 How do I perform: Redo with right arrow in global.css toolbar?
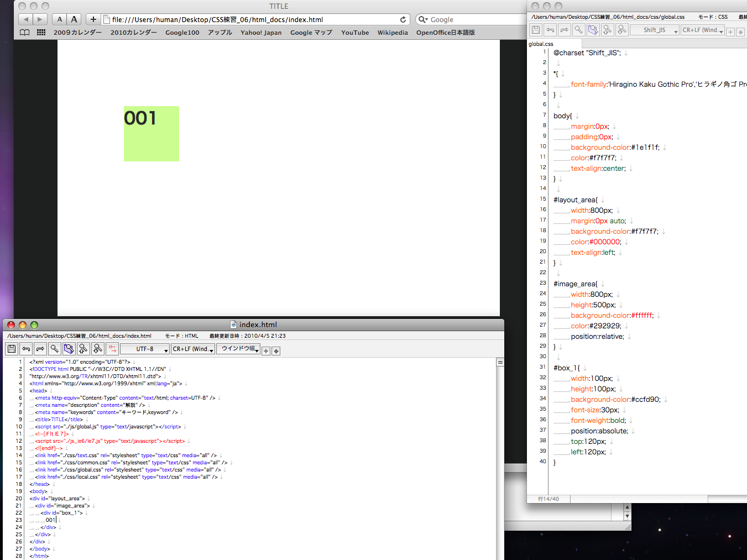click(x=565, y=30)
